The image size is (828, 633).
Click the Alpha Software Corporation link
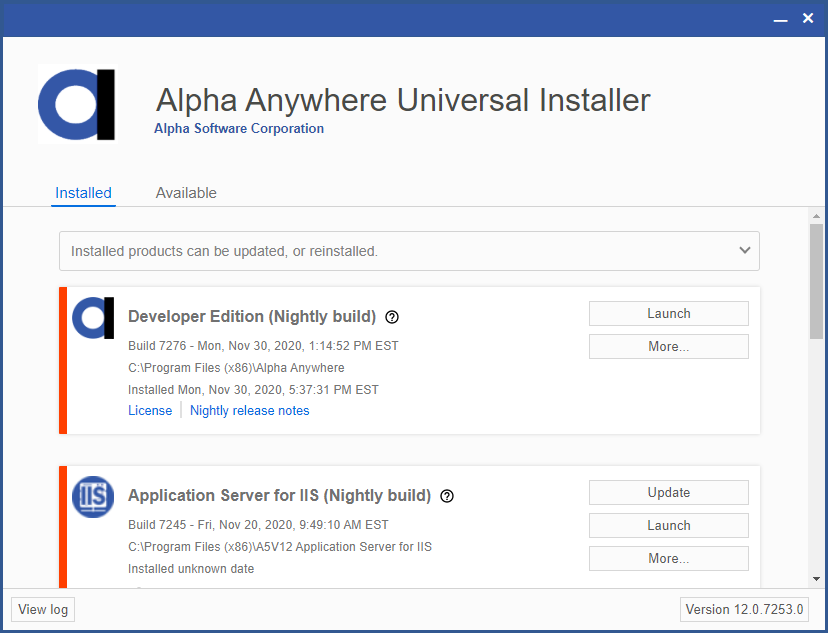coord(239,128)
